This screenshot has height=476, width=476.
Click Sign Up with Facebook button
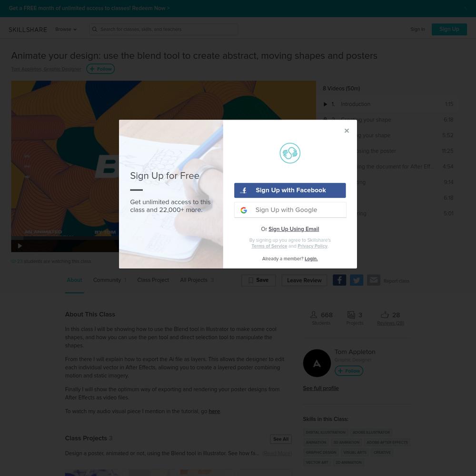290,190
